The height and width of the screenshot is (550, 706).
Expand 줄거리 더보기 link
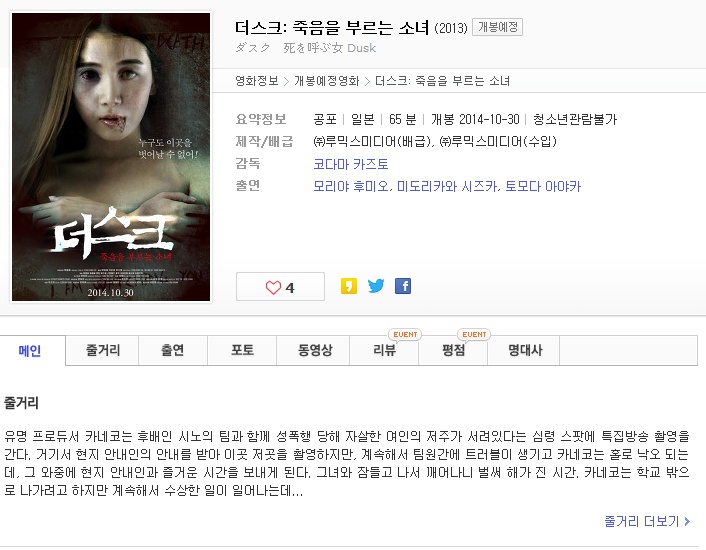point(647,521)
